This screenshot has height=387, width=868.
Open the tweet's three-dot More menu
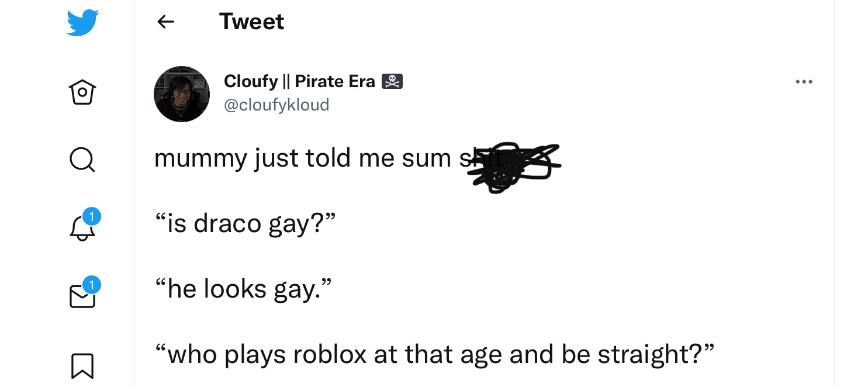804,82
